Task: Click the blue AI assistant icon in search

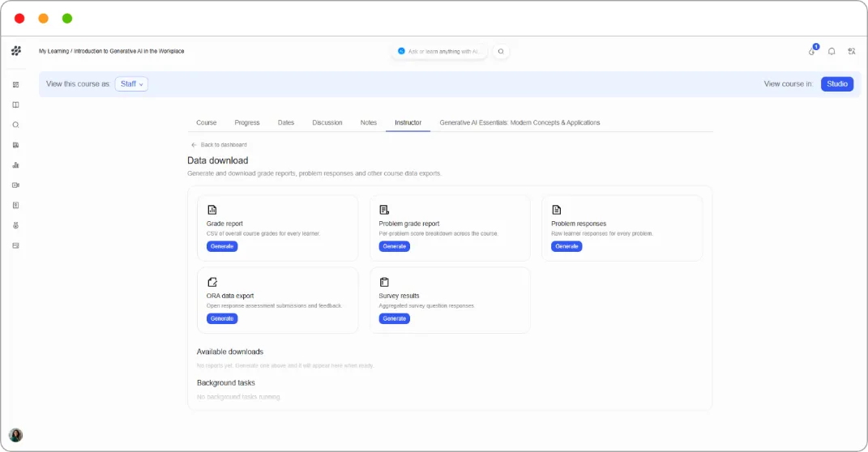Action: point(401,52)
